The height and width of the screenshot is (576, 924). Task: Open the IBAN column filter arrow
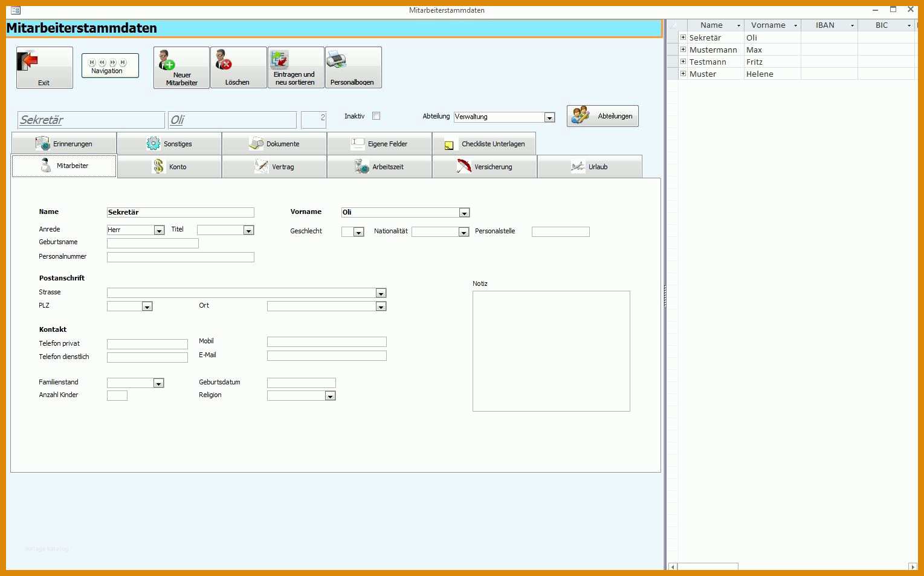852,25
